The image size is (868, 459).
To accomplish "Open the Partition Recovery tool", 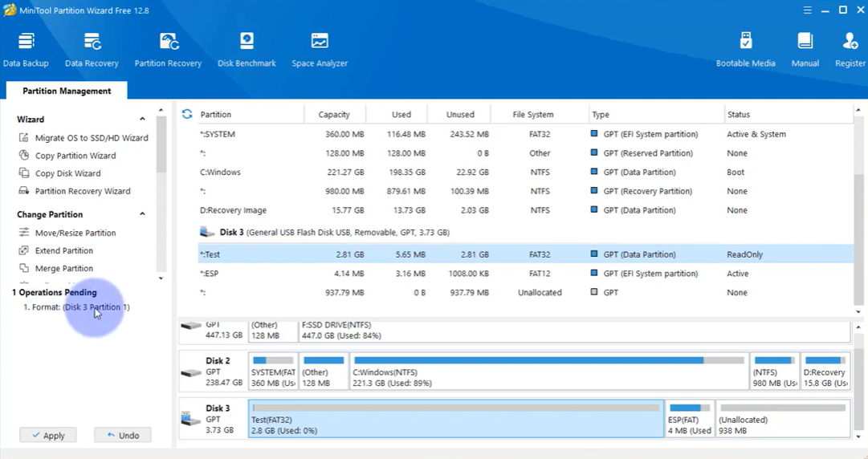I will pos(168,50).
